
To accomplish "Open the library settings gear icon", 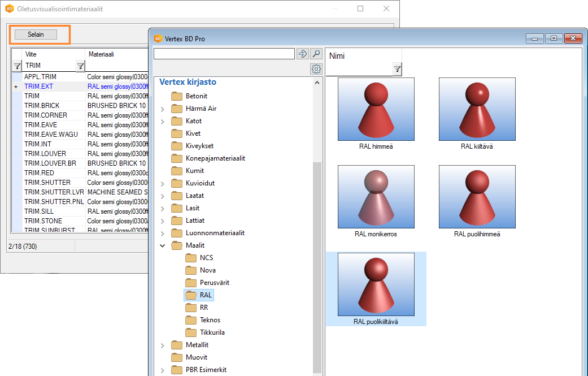I will (316, 69).
